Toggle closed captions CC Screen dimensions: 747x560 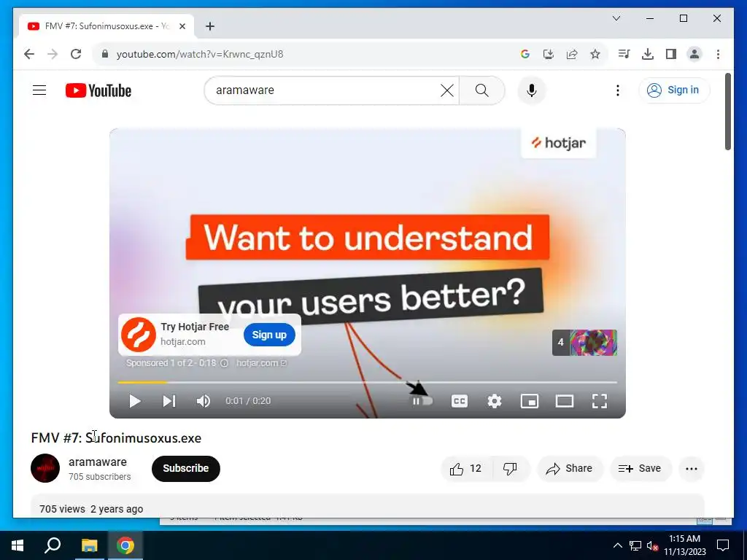click(x=460, y=401)
